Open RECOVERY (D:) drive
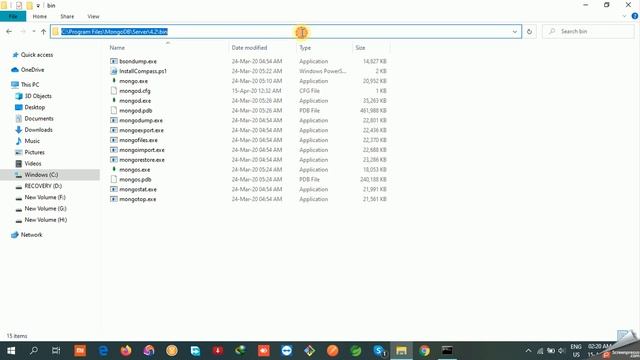Viewport: 640px width, 360px height. (43, 186)
